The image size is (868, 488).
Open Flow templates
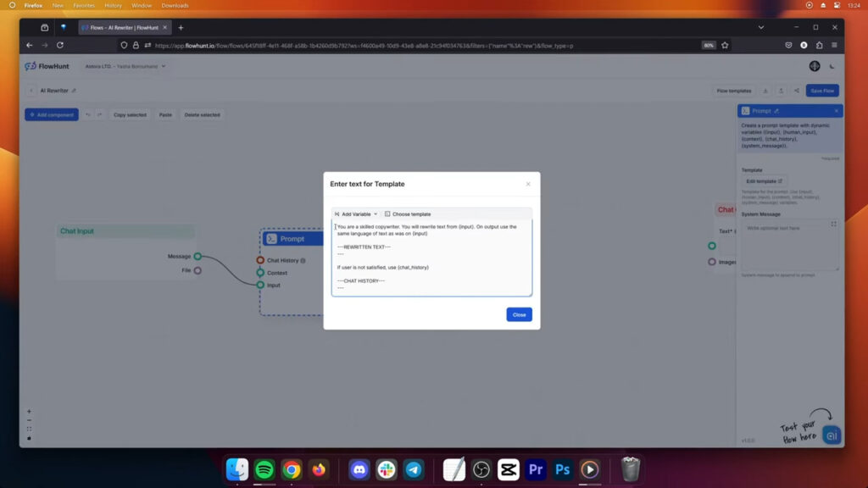click(x=733, y=91)
